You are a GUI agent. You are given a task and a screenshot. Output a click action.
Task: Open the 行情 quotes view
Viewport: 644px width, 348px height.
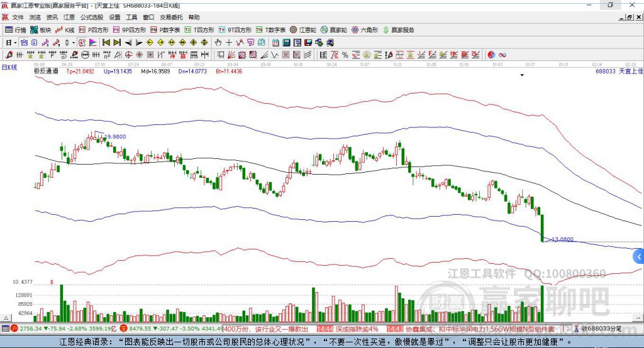16,30
